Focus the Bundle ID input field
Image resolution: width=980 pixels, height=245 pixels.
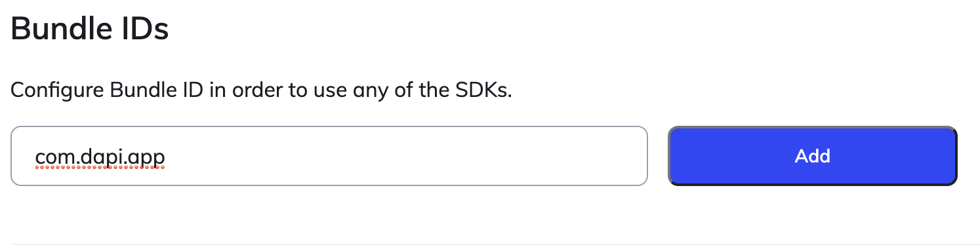point(329,156)
